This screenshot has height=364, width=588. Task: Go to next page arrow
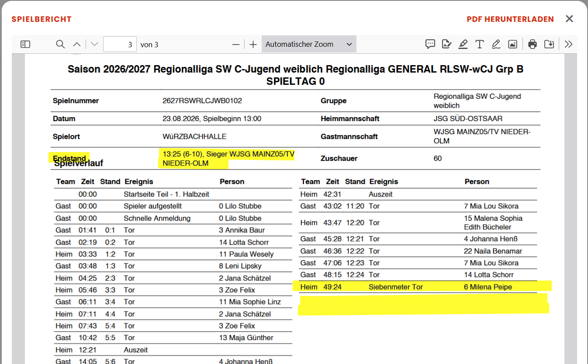[94, 44]
